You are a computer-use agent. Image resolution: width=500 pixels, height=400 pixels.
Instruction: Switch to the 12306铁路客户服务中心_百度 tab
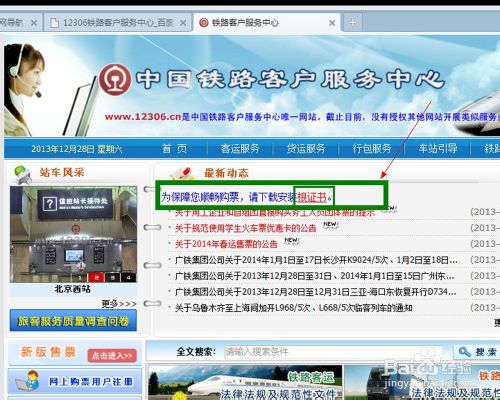[118, 23]
